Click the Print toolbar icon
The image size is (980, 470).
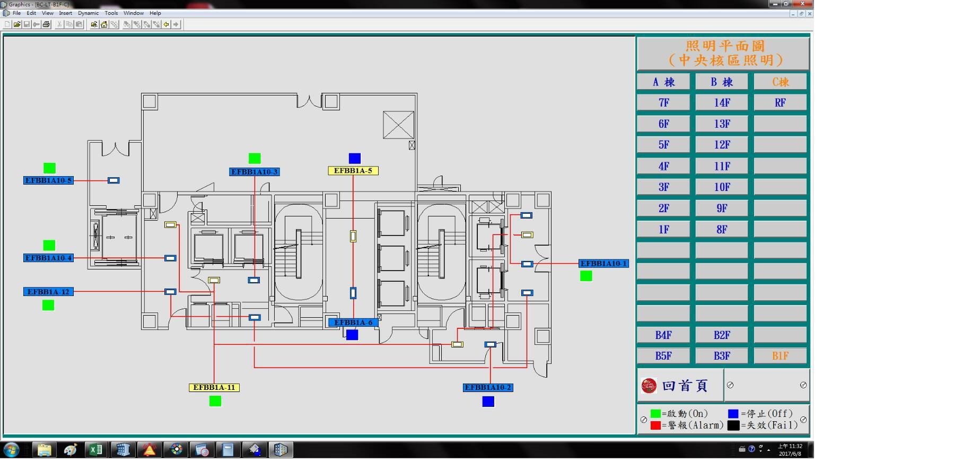pyautogui.click(x=47, y=24)
